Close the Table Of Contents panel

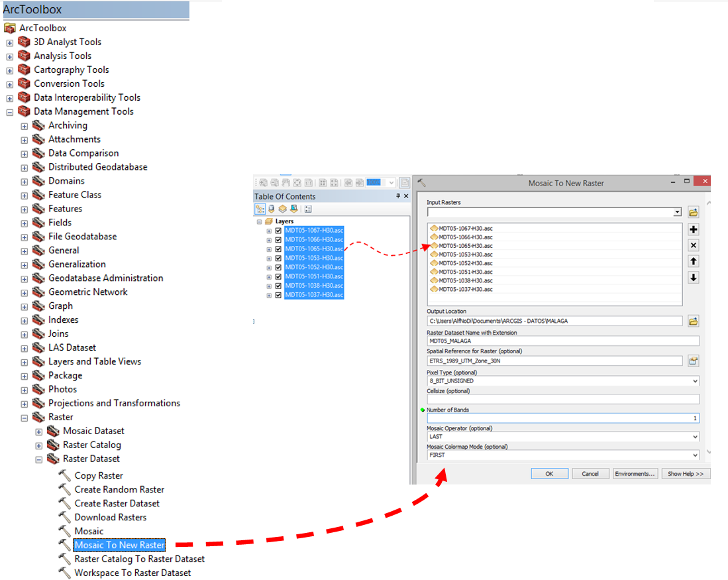click(406, 196)
